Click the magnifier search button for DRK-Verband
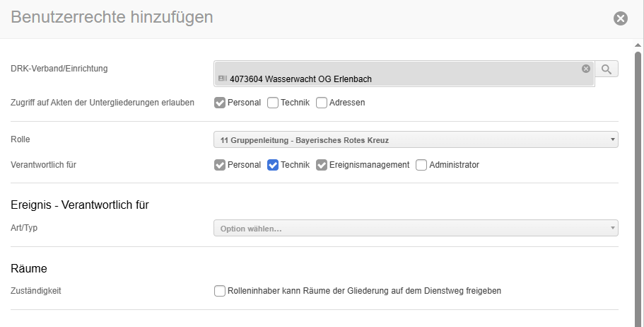The width and height of the screenshot is (644, 327). coord(607,69)
